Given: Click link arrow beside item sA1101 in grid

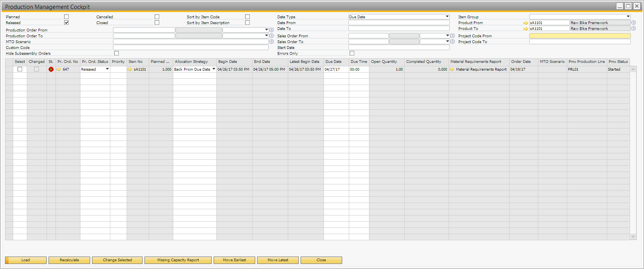Looking at the screenshot, I should [x=130, y=69].
